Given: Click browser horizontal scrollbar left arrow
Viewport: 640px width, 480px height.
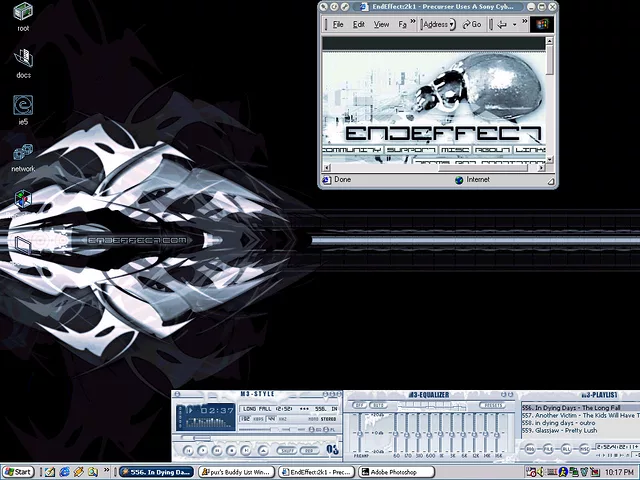Looking at the screenshot, I should tap(326, 168).
